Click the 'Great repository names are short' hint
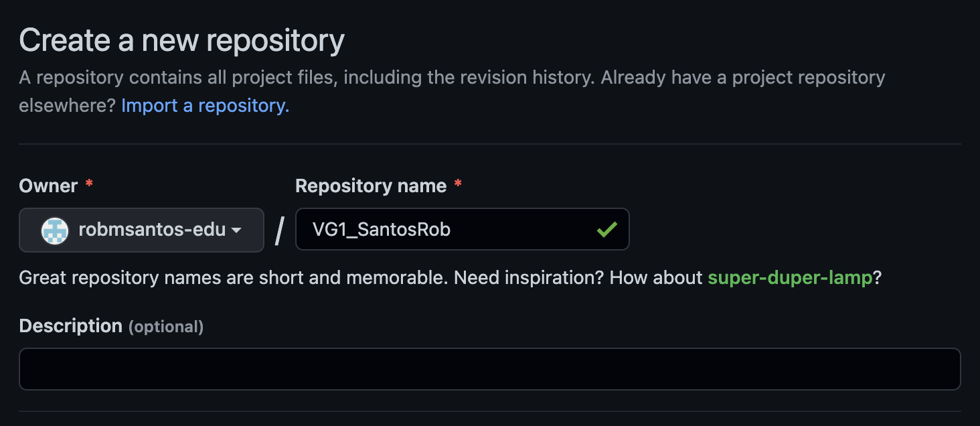The width and height of the screenshot is (980, 426). pos(233,277)
